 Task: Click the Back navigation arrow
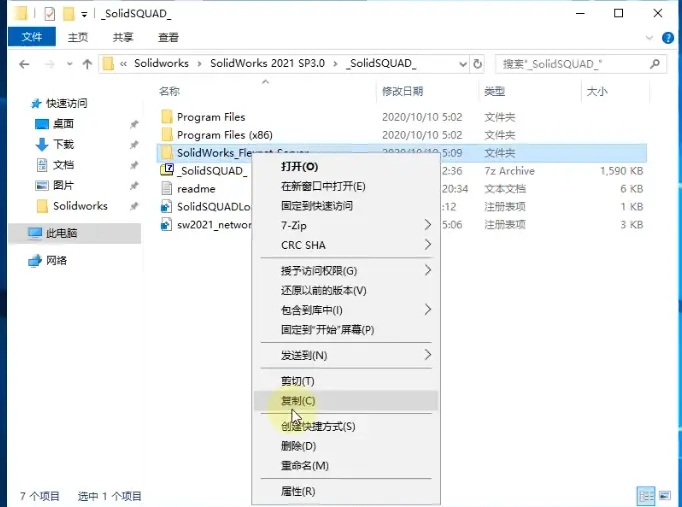24,64
